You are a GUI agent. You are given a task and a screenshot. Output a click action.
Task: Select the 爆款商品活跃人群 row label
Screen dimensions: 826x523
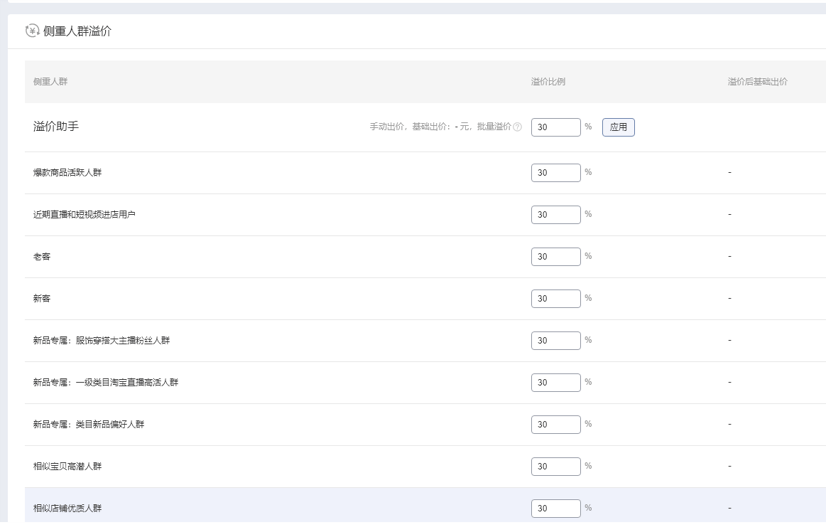(67, 173)
